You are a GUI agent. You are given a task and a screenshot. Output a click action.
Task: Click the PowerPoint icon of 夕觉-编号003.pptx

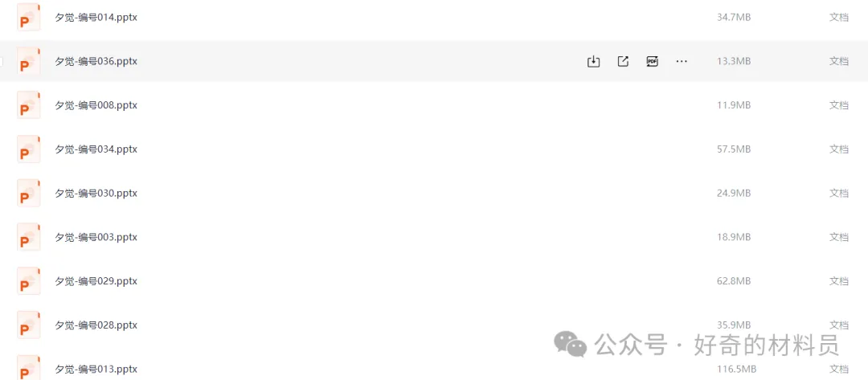(29, 237)
